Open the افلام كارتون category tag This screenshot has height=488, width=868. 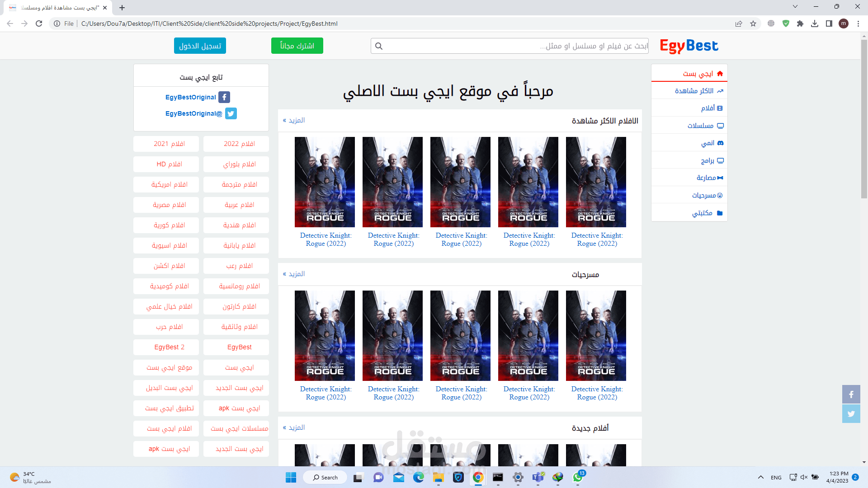(236, 306)
